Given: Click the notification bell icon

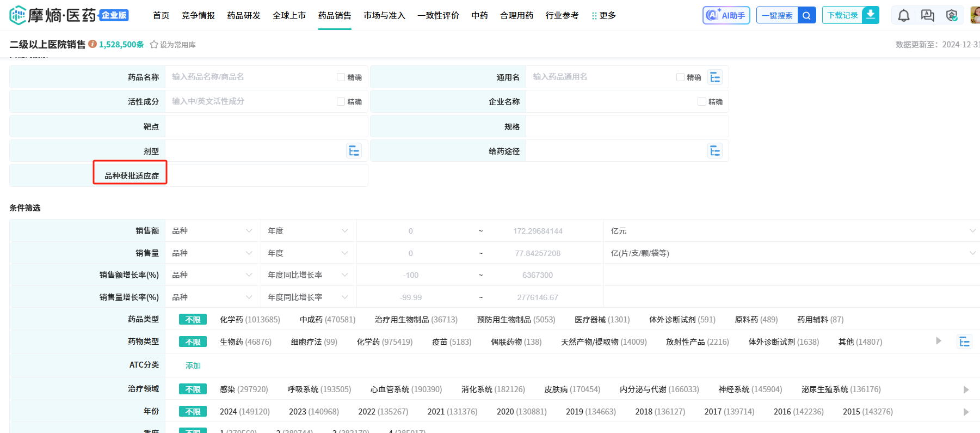Looking at the screenshot, I should pos(903,16).
